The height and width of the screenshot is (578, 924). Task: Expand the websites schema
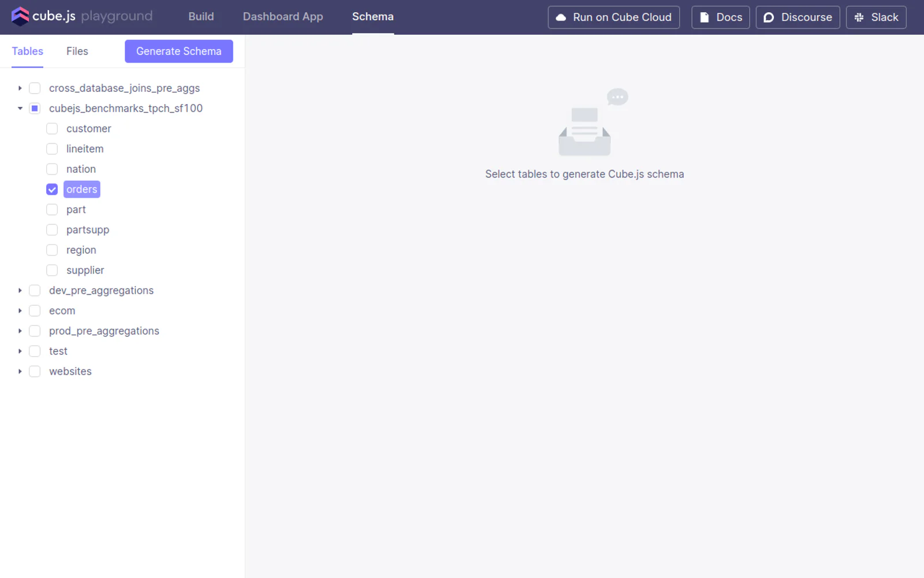point(20,371)
